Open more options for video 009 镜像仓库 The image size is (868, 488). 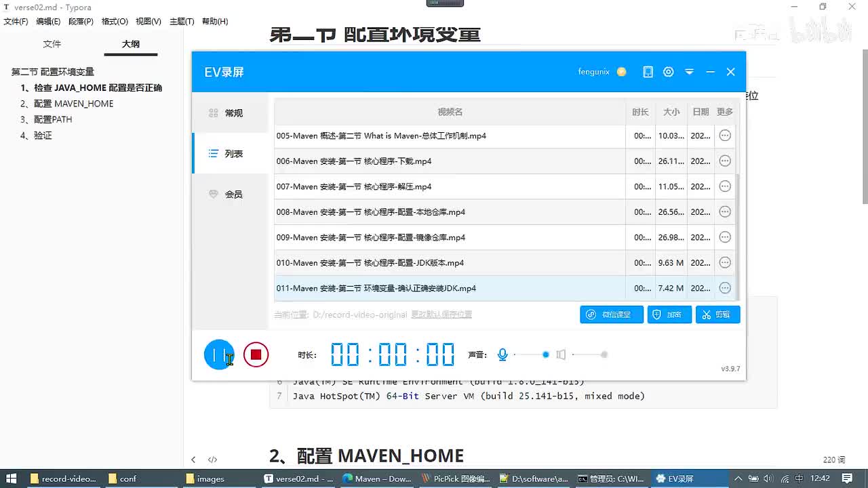[x=725, y=237]
